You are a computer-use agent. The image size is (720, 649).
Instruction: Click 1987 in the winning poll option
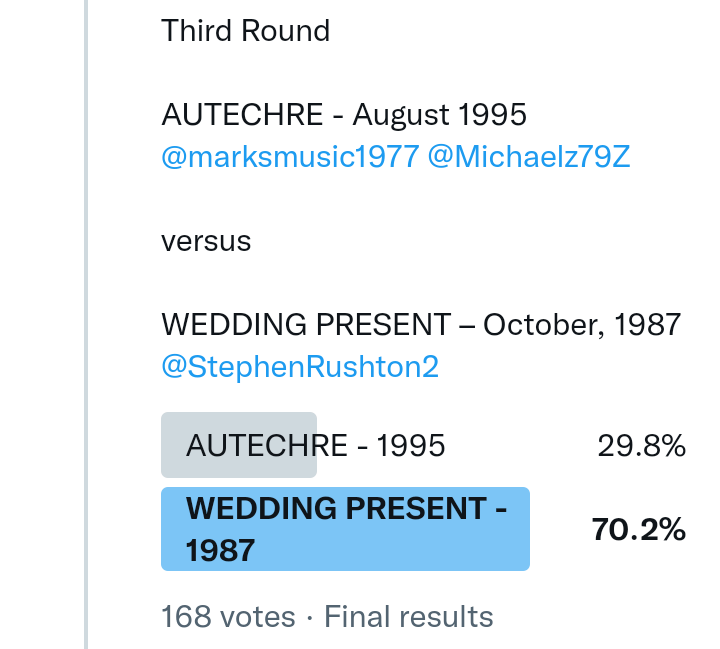[220, 549]
